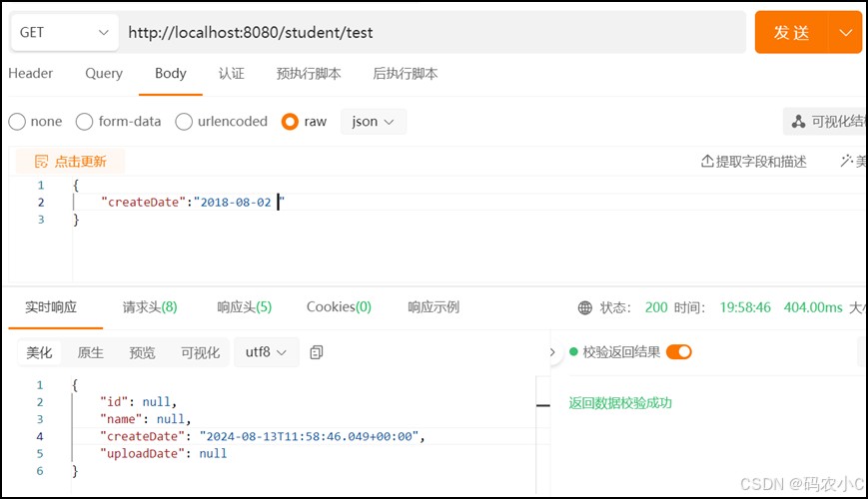Open the Cookies(0) tab

[339, 307]
